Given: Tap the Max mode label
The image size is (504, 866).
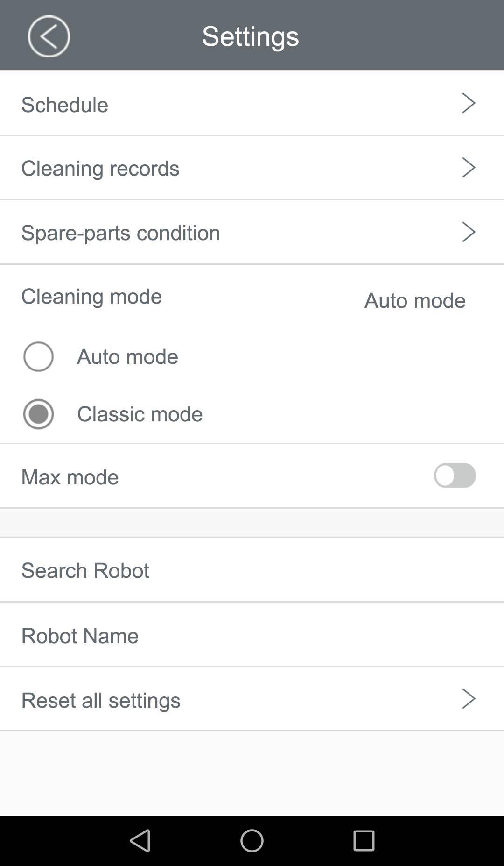Looking at the screenshot, I should tap(70, 477).
